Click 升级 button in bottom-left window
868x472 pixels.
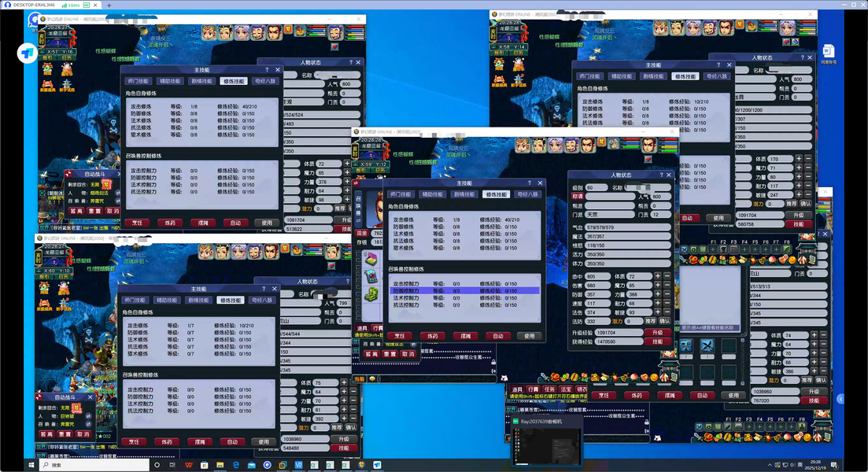coord(344,439)
